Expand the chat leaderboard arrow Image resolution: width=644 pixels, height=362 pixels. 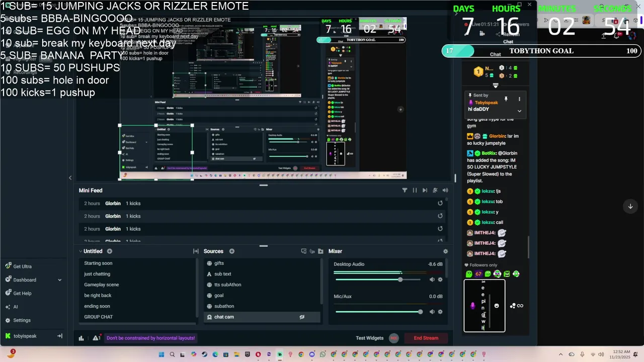496,85
